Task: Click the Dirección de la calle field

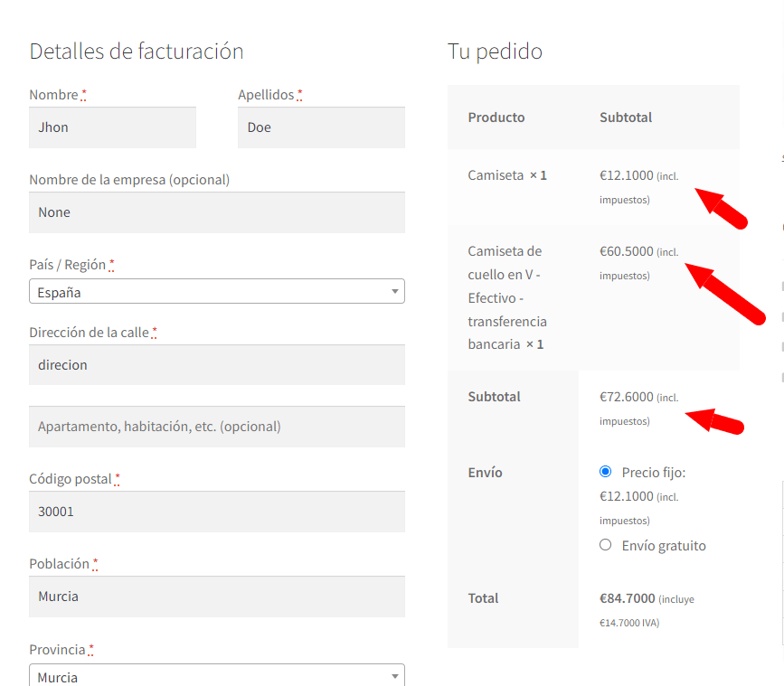Action: coord(217,365)
